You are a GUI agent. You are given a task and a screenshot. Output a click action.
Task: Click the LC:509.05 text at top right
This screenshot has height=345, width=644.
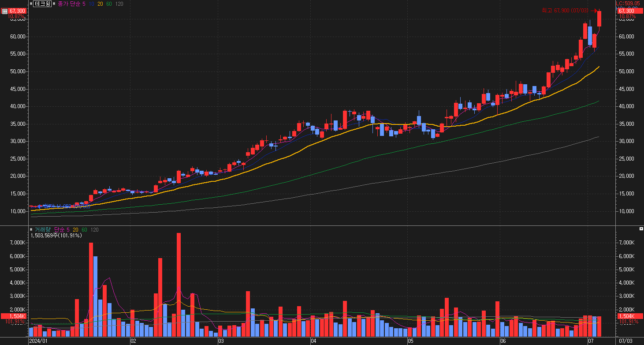pos(628,3)
